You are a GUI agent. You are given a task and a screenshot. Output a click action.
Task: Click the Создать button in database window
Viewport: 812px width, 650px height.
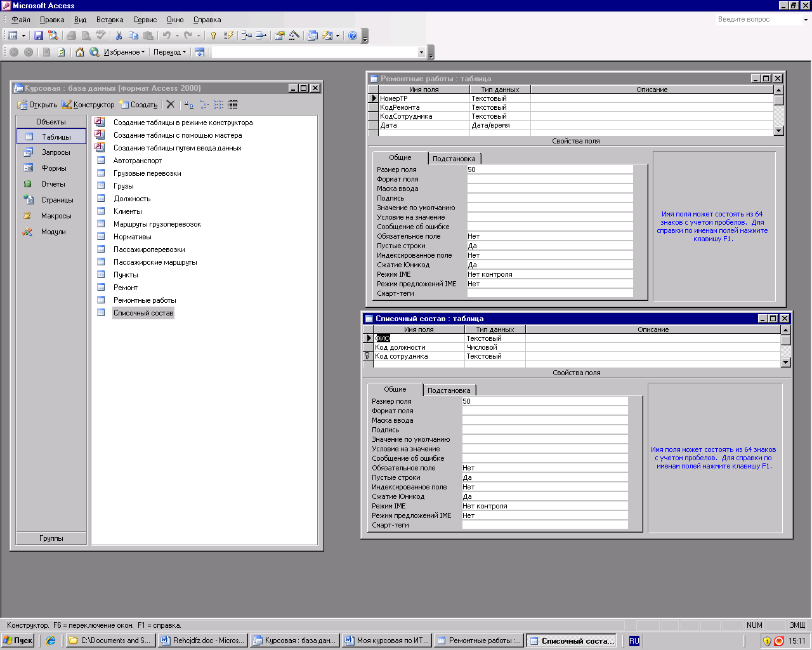point(138,105)
